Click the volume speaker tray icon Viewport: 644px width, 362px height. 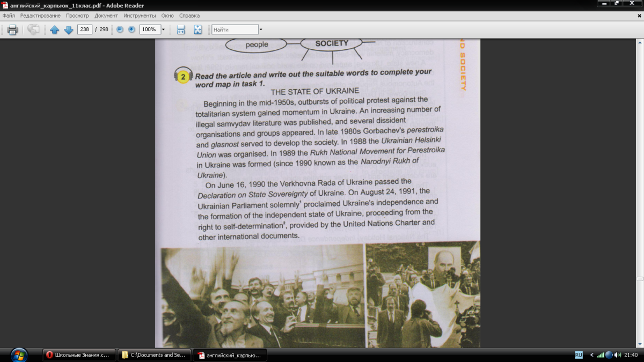click(618, 354)
